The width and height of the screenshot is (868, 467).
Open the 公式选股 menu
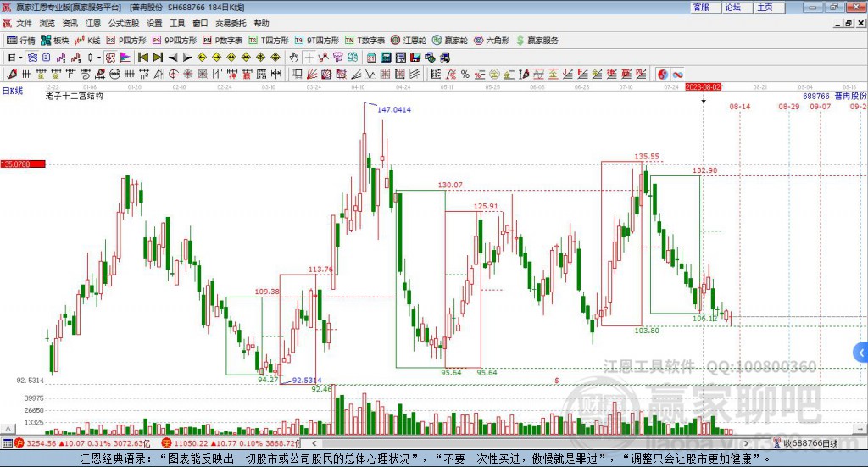point(124,23)
